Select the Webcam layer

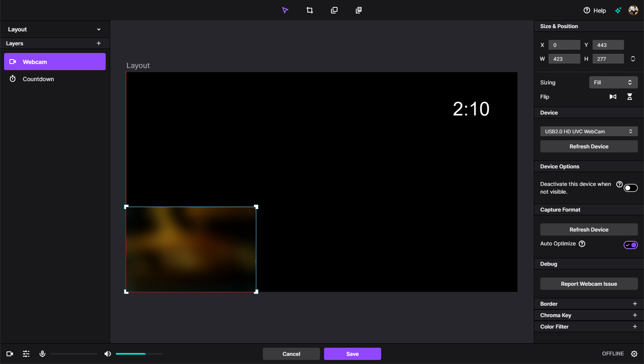pyautogui.click(x=55, y=62)
